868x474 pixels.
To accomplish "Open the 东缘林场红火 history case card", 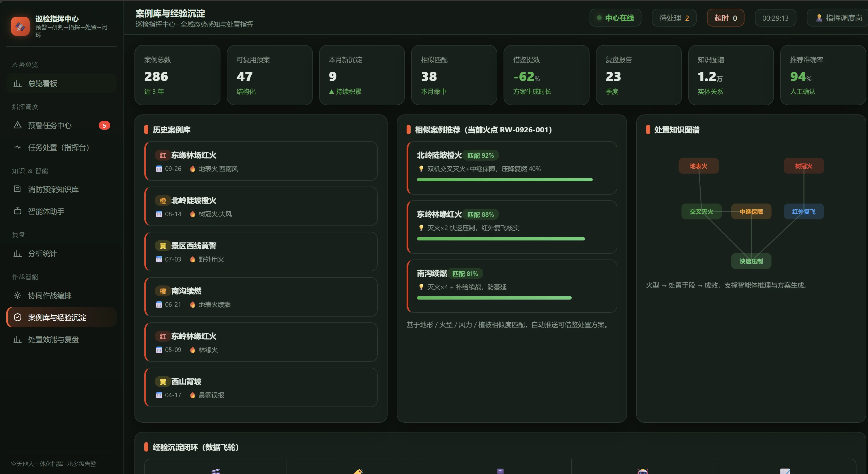I will click(x=261, y=161).
